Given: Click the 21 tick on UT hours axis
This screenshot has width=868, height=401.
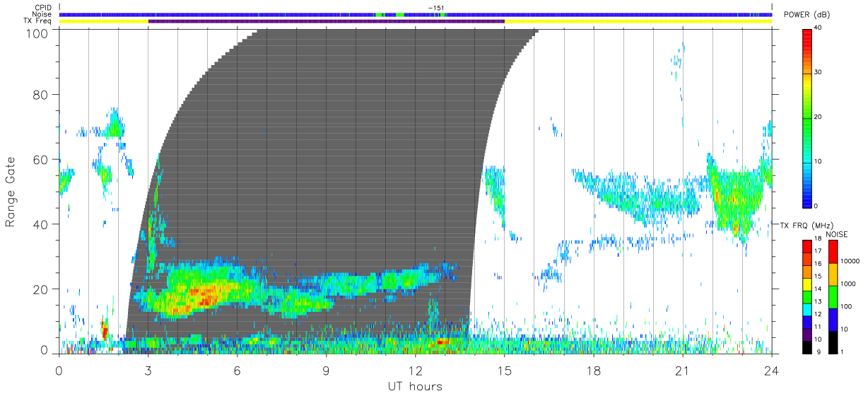Looking at the screenshot, I should pyautogui.click(x=683, y=371).
